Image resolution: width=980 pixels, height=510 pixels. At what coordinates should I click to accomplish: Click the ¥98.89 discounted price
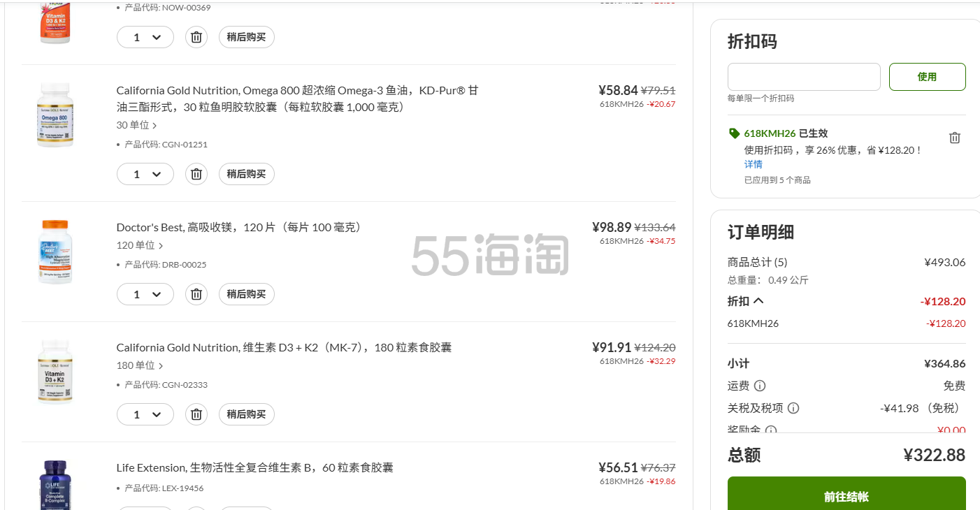612,227
